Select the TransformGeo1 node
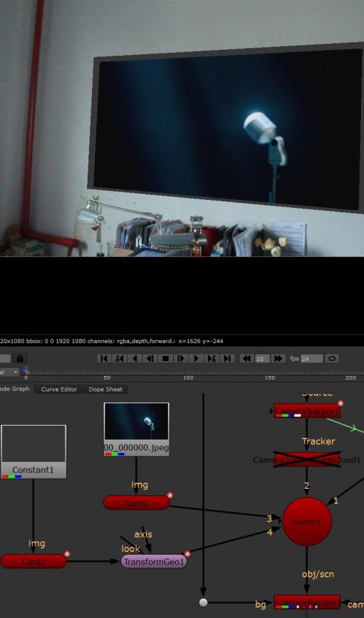 [x=154, y=562]
